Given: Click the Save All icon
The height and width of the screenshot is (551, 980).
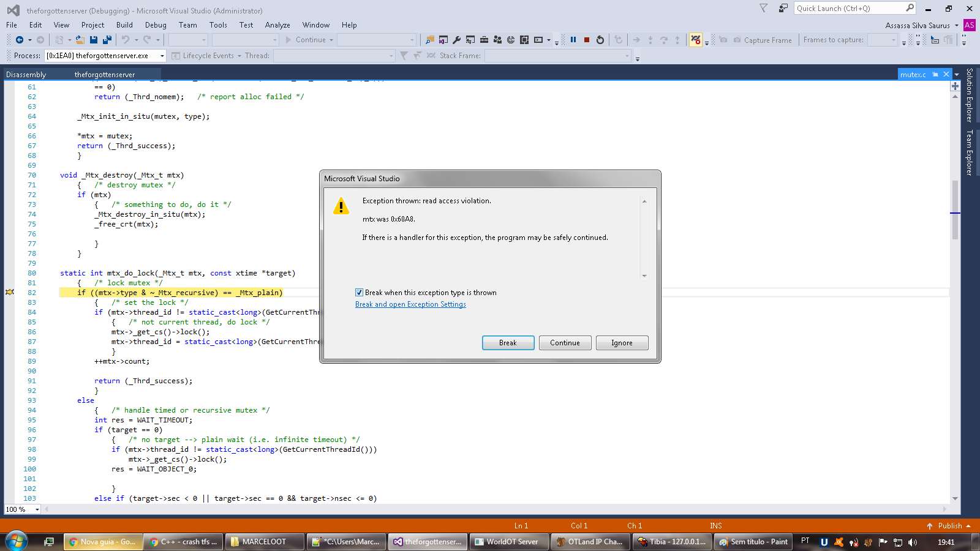Looking at the screenshot, I should [107, 40].
